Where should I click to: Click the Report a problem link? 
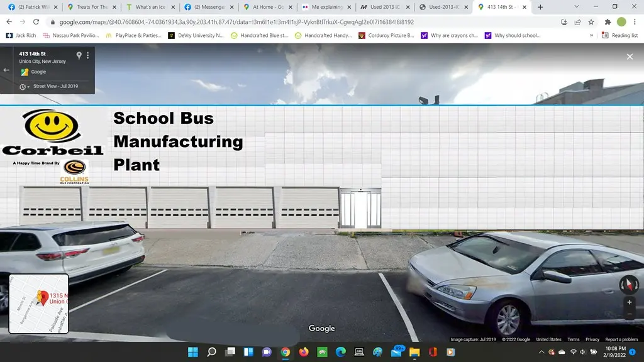tap(621, 339)
